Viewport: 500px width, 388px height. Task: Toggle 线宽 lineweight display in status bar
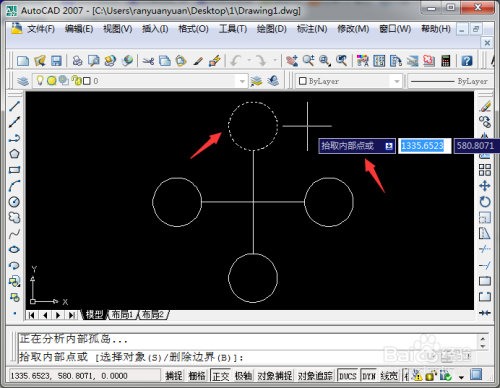(x=389, y=376)
